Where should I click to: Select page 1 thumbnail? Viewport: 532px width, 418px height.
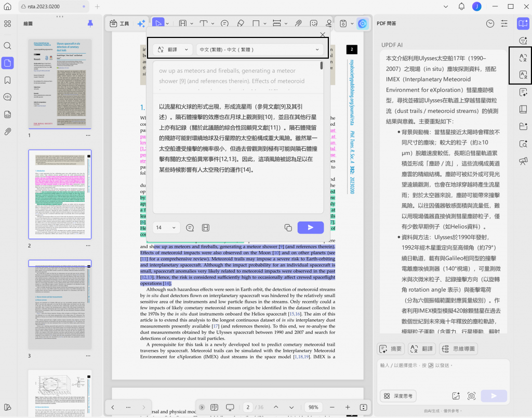pos(60,84)
